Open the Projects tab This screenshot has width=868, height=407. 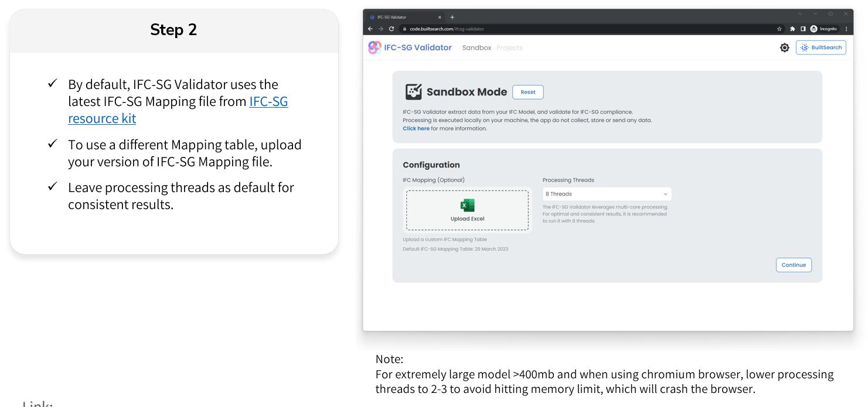[x=509, y=47]
